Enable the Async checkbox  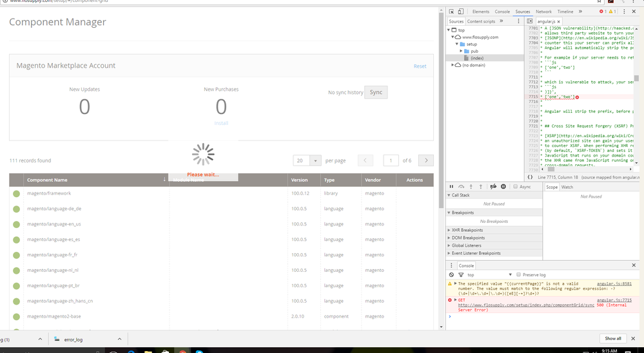pos(516,187)
